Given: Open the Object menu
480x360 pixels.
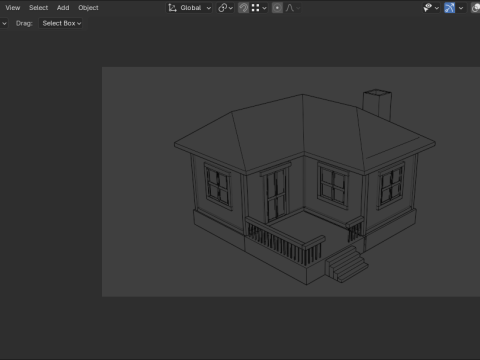Looking at the screenshot, I should pos(88,8).
